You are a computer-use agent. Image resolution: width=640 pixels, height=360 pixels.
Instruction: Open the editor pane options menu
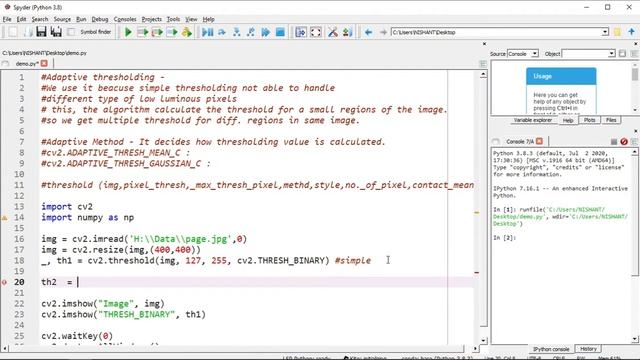483,64
